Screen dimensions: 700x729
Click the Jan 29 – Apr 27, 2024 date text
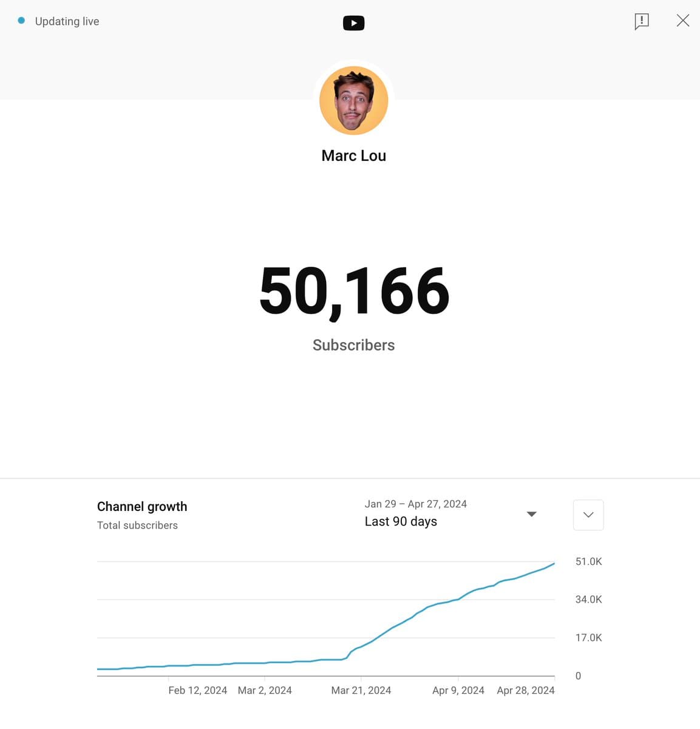416,504
